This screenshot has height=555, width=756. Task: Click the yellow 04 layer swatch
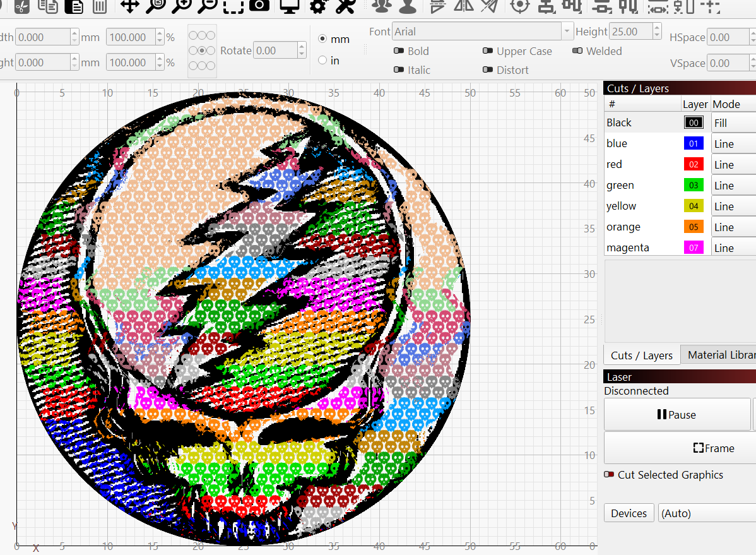(694, 206)
